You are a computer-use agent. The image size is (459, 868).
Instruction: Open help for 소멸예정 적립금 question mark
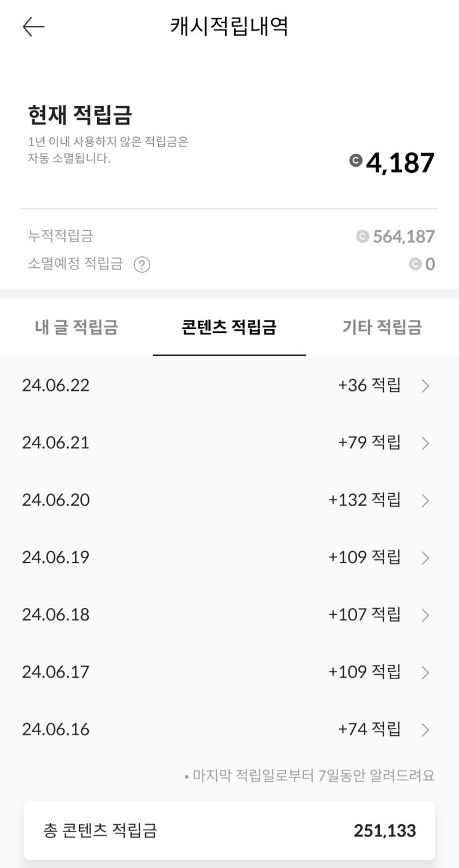click(142, 265)
